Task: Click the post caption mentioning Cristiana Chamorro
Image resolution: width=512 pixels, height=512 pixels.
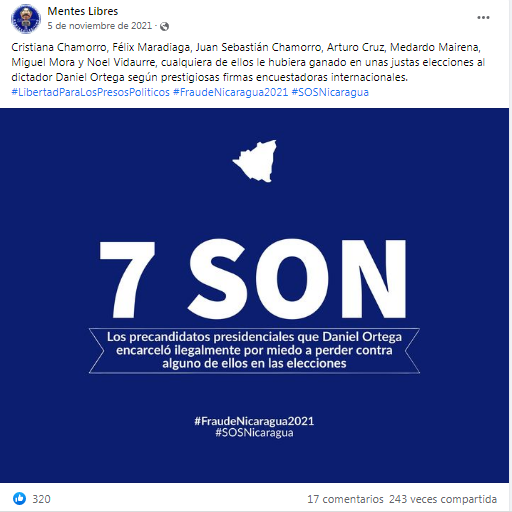Action: tap(248, 62)
